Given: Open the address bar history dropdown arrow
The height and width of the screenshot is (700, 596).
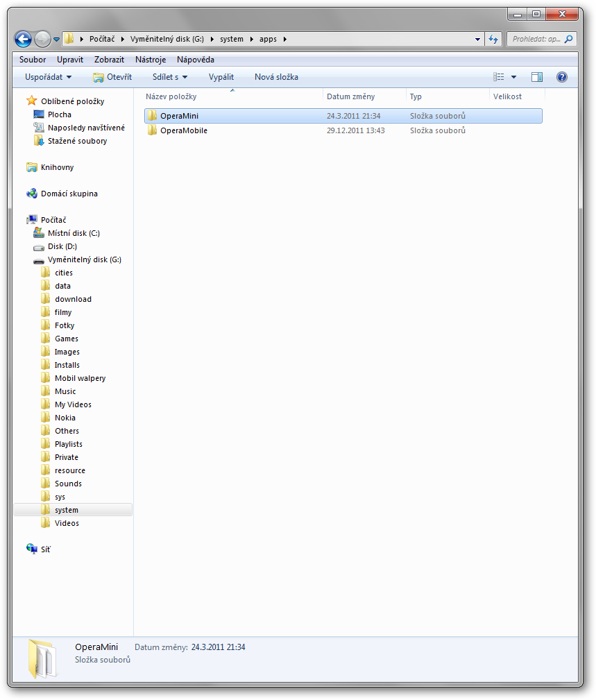Looking at the screenshot, I should 477,40.
